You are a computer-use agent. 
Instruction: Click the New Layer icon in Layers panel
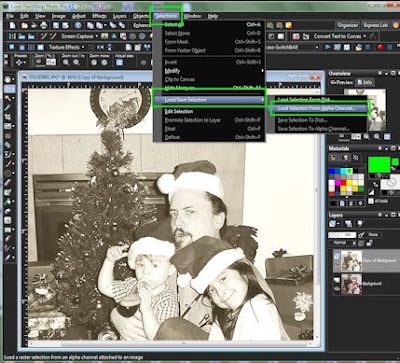click(x=332, y=224)
